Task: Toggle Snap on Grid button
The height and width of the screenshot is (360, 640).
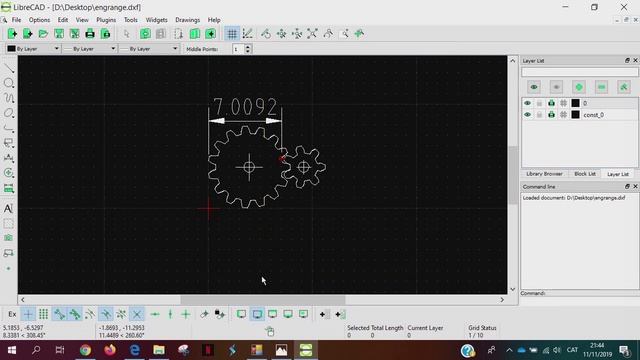Action: click(43, 314)
